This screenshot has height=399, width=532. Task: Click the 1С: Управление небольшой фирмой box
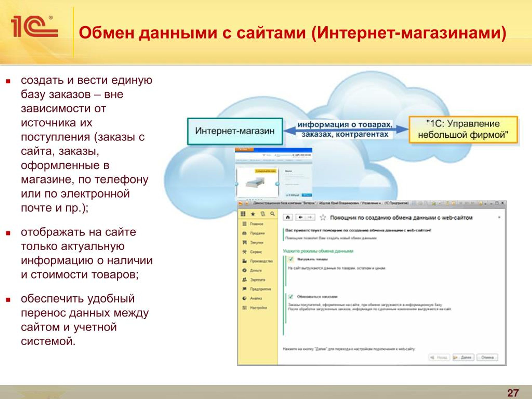tap(463, 129)
